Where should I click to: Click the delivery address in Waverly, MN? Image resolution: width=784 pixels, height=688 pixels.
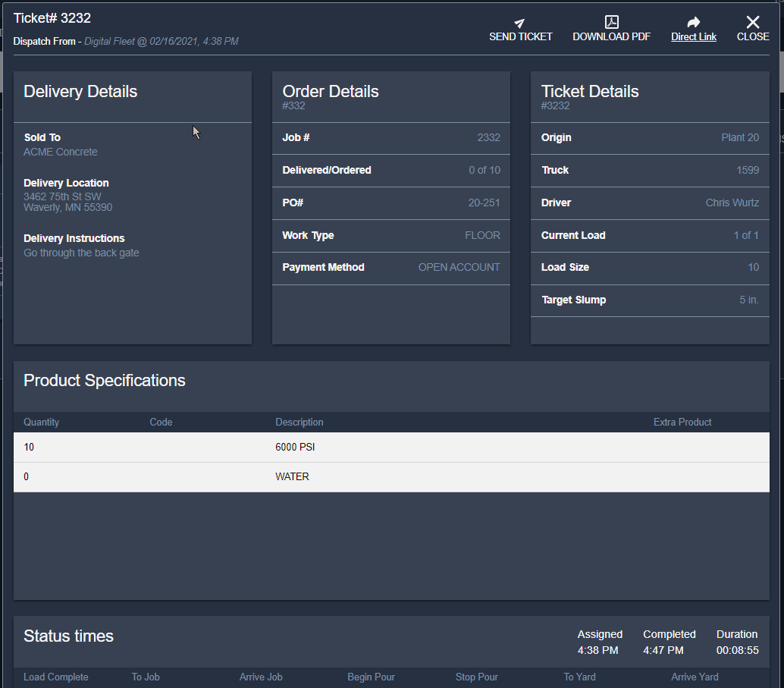tap(67, 203)
